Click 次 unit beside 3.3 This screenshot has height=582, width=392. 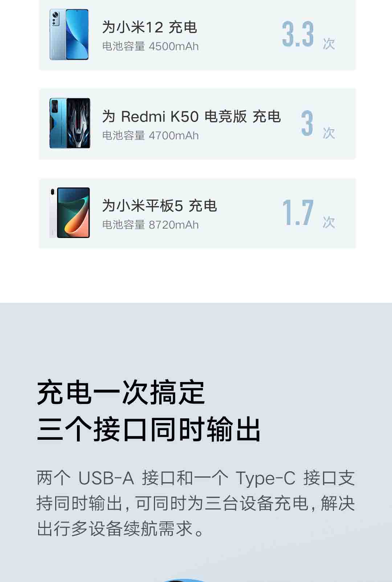click(x=329, y=44)
